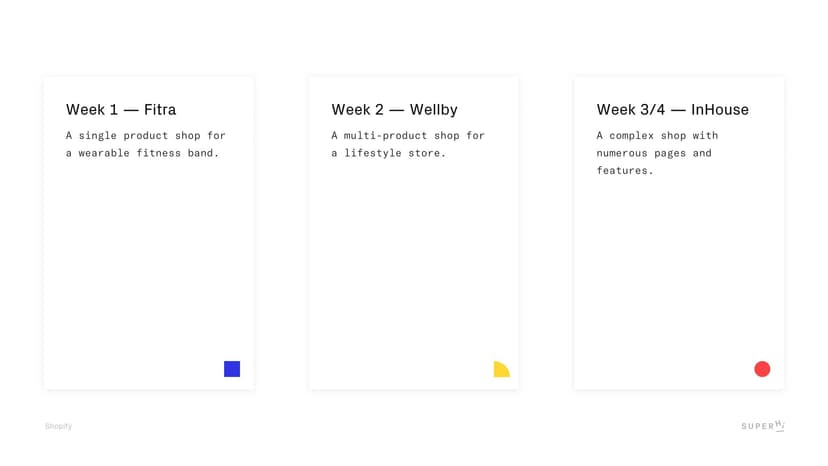The image size is (828, 466).
Task: Click the small crown glyph beside SUPER
Action: (780, 425)
